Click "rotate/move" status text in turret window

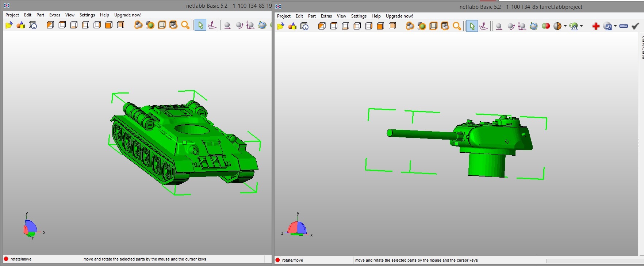pos(292,260)
